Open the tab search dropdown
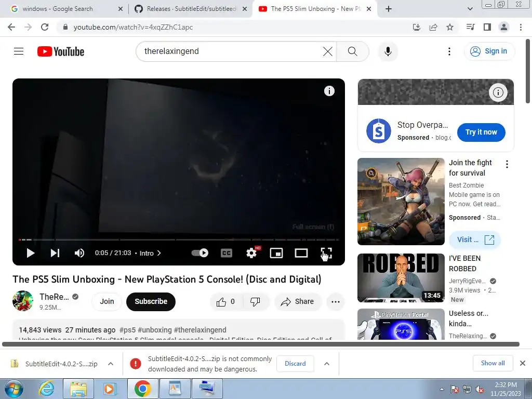This screenshot has width=532, height=399. (x=470, y=9)
